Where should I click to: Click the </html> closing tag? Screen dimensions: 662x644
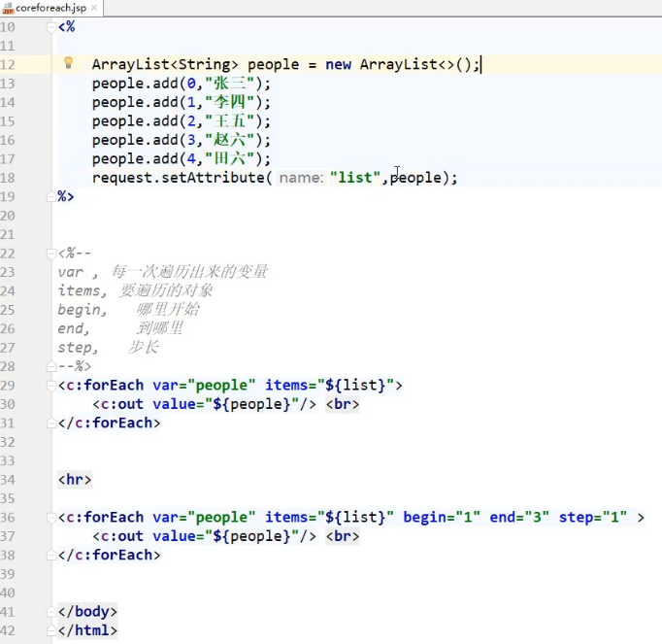87,630
